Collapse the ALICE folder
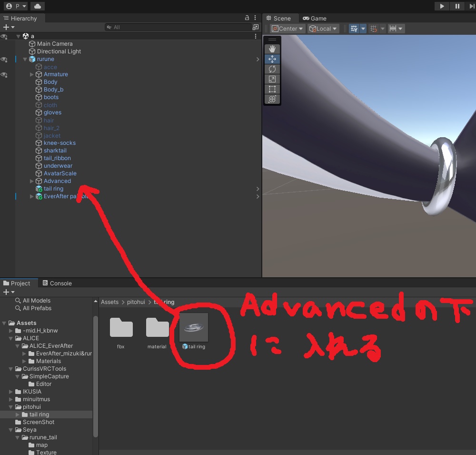Image resolution: width=476 pixels, height=455 pixels. click(11, 338)
